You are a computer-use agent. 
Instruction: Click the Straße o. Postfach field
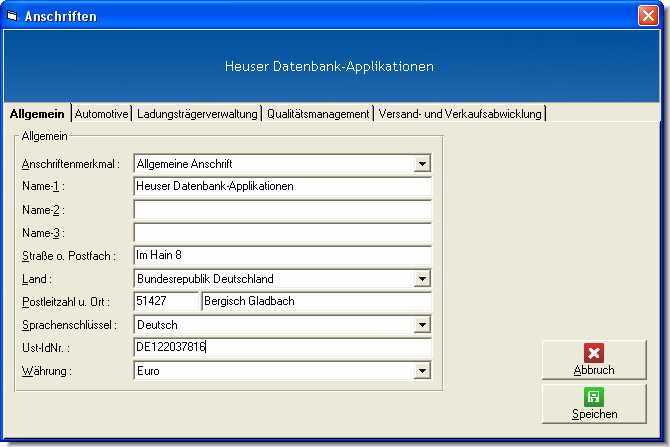click(x=282, y=256)
